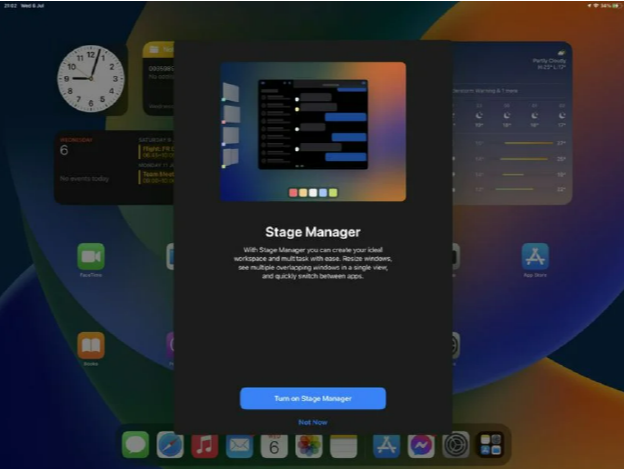Open FaceTime app on home screen
Image resolution: width=624 pixels, height=469 pixels.
(x=91, y=257)
